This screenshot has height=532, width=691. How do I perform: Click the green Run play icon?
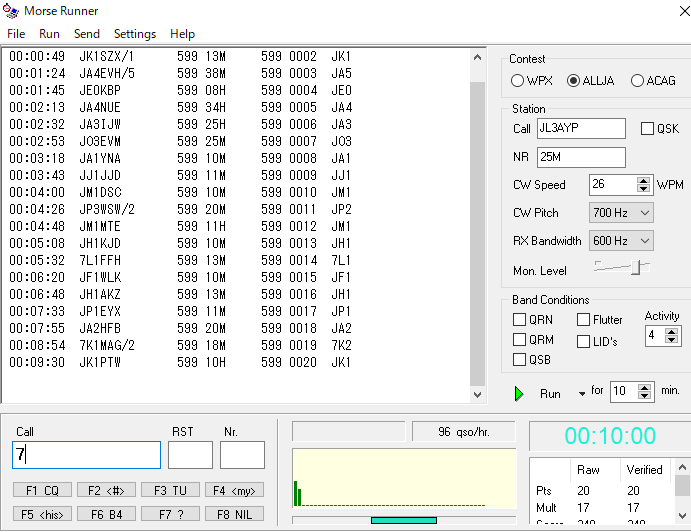(x=519, y=393)
